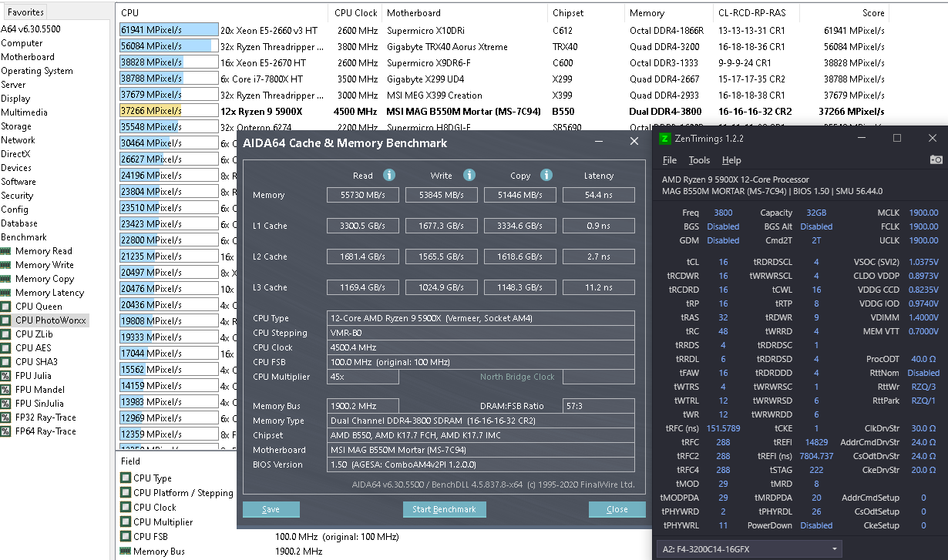Click Memory Read value 55730 MB/s field
Screen dimensions: 948x560
click(x=363, y=195)
